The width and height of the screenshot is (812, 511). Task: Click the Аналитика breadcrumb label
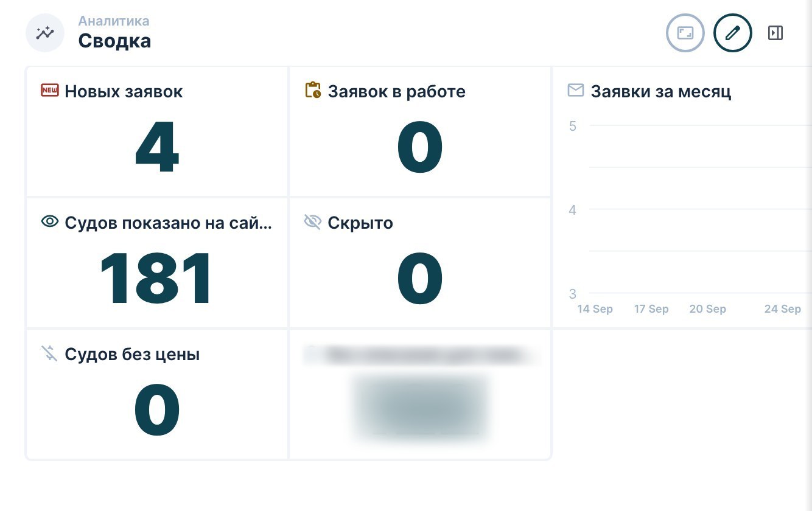pyautogui.click(x=114, y=21)
